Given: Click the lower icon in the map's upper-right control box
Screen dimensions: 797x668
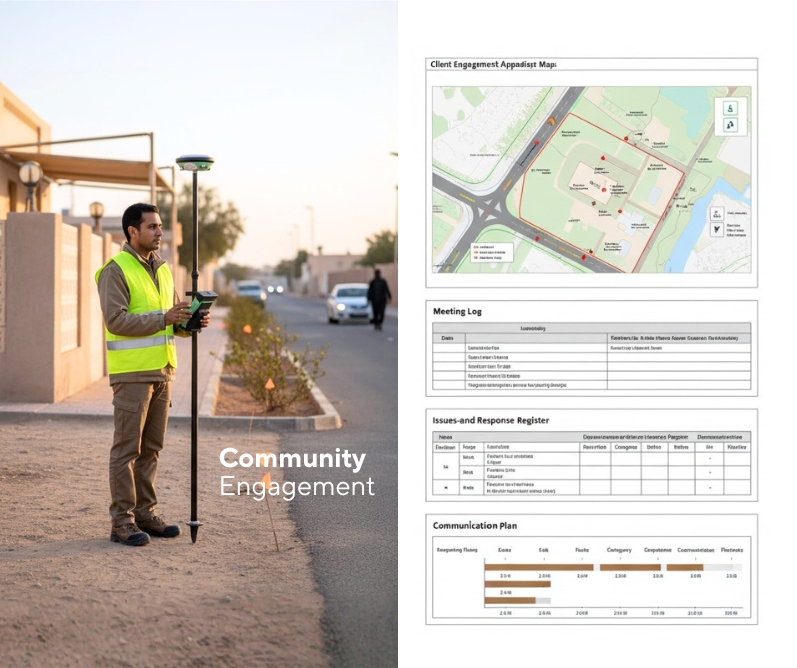Looking at the screenshot, I should 730,125.
